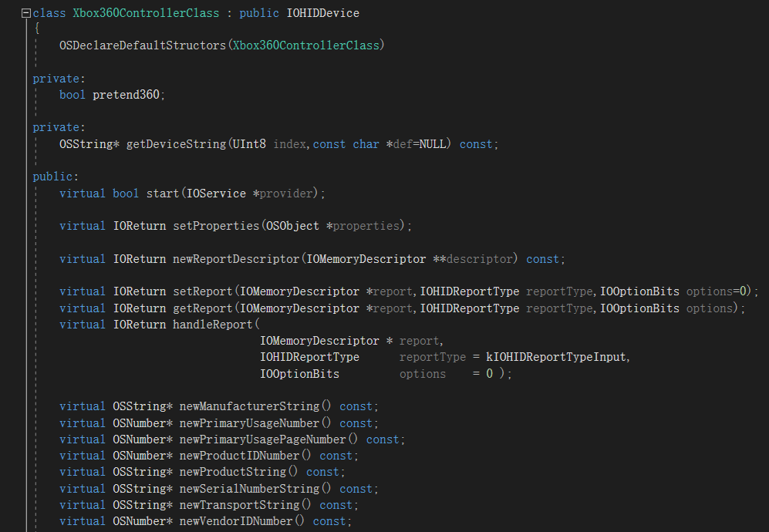Click the provider parameter name

(286, 194)
